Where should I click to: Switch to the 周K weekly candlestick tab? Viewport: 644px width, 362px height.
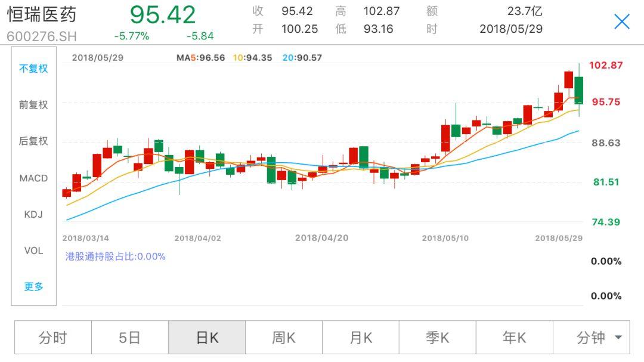(284, 338)
